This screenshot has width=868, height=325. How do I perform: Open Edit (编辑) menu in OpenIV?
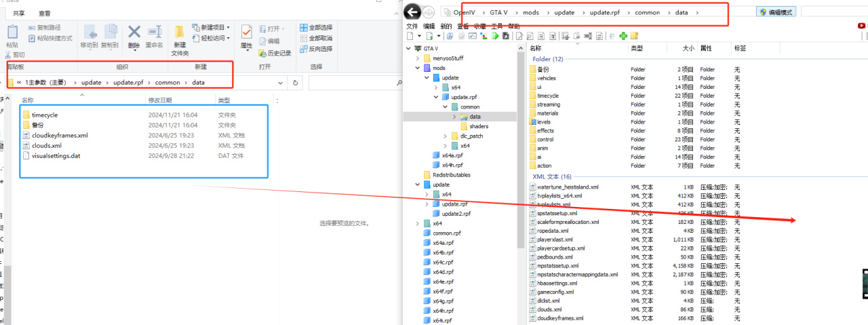(x=429, y=26)
